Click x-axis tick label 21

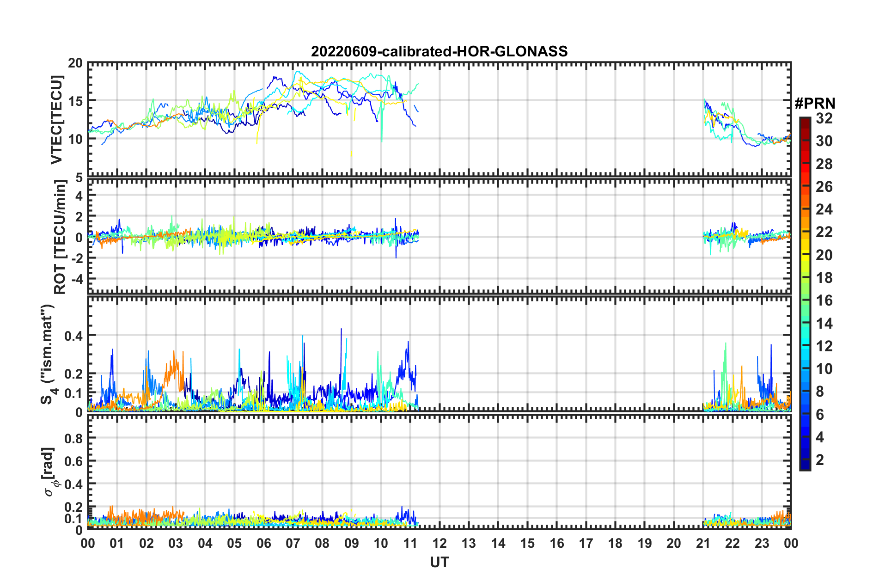pyautogui.click(x=703, y=543)
